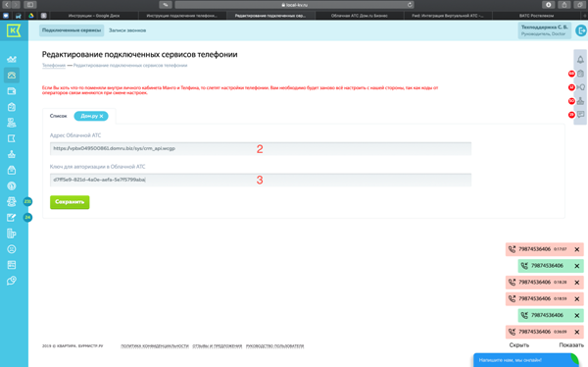Switch to Облачная АТС Дом.ru Бизнес browser tab

pyautogui.click(x=360, y=16)
